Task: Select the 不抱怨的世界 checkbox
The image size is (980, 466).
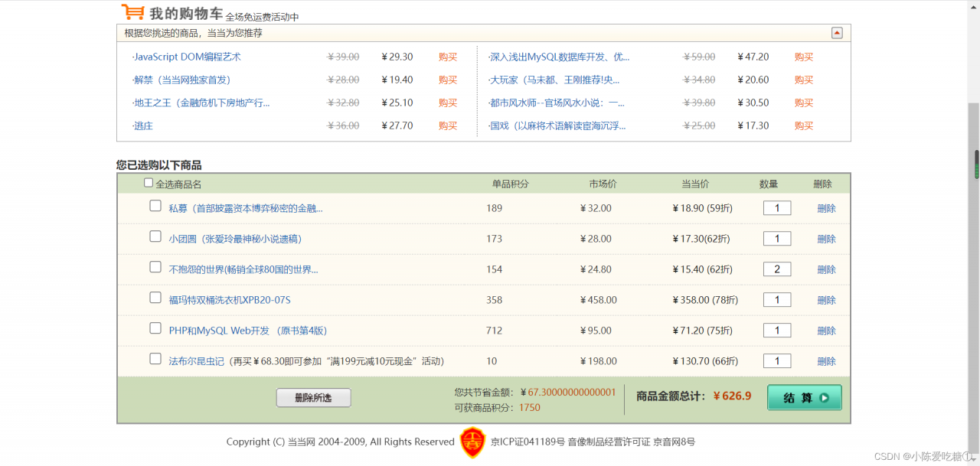Action: pyautogui.click(x=155, y=267)
